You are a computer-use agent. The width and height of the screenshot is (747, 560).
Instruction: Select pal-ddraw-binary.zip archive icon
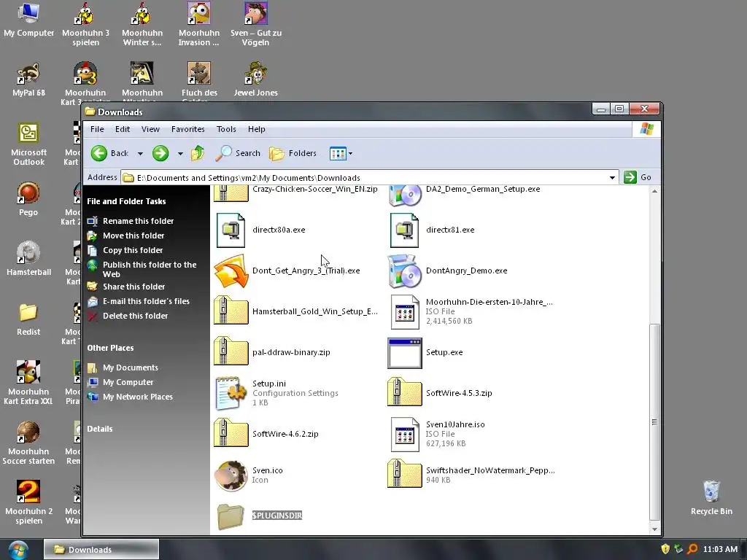coord(231,351)
